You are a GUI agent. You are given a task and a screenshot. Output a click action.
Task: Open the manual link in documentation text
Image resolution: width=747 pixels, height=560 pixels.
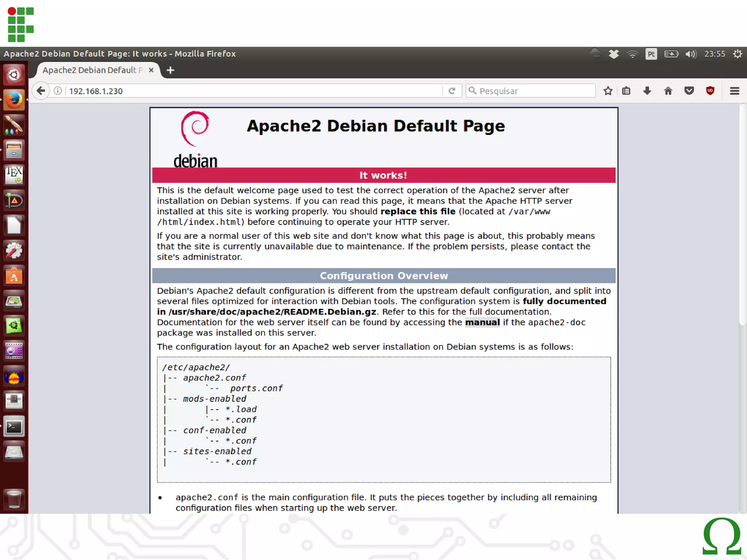[482, 322]
